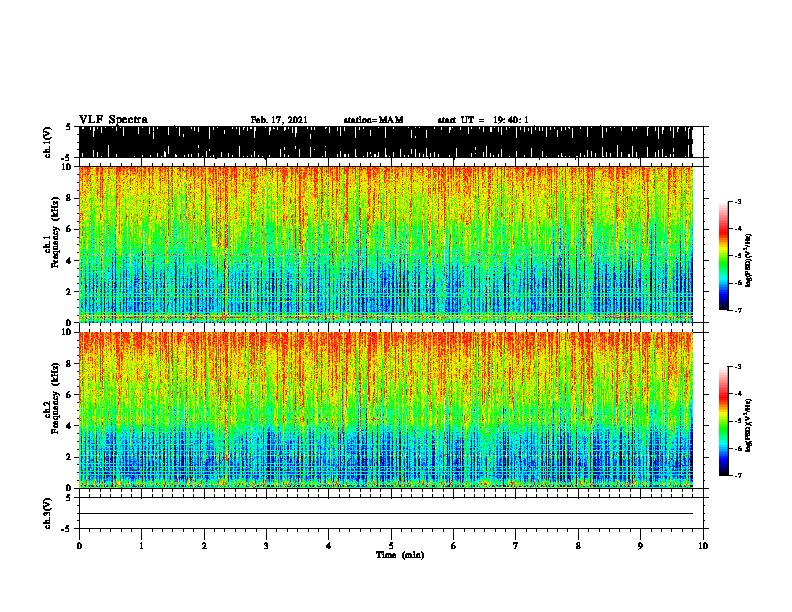The width and height of the screenshot is (792, 612).
Task: Click the "5" minute tick label on time axis
Action: [391, 546]
